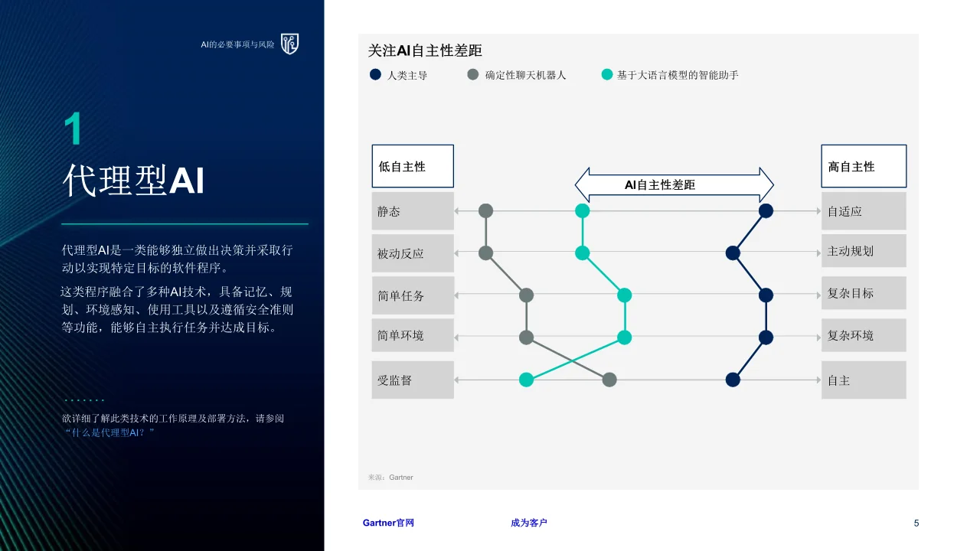Click the gray dot on 静态 row

pyautogui.click(x=485, y=210)
